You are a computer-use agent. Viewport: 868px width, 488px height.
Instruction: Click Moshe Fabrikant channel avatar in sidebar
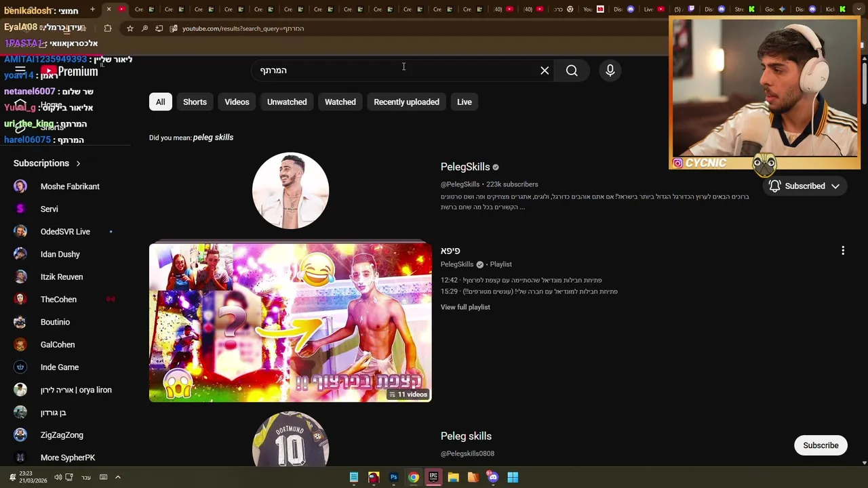20,186
